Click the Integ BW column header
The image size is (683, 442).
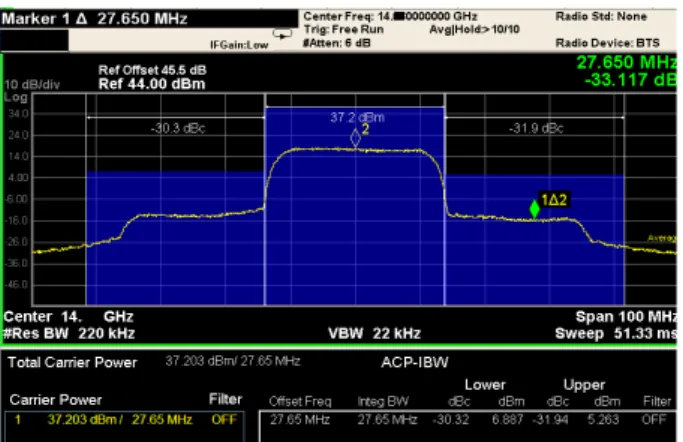click(x=383, y=402)
